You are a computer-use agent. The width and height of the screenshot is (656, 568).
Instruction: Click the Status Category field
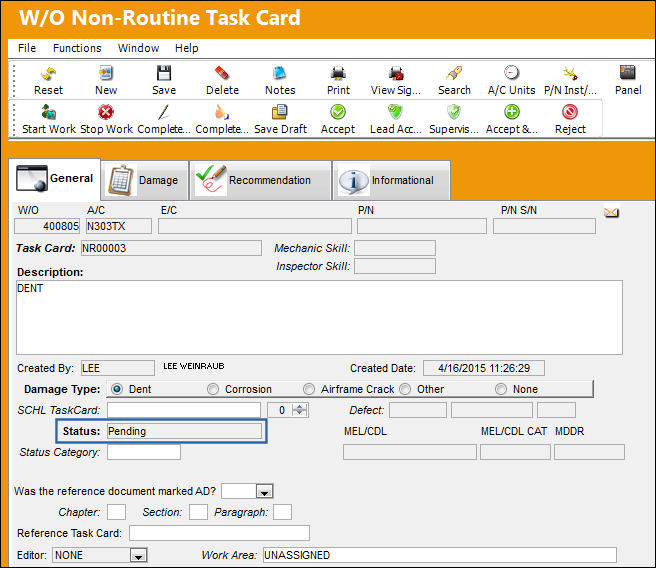point(144,452)
